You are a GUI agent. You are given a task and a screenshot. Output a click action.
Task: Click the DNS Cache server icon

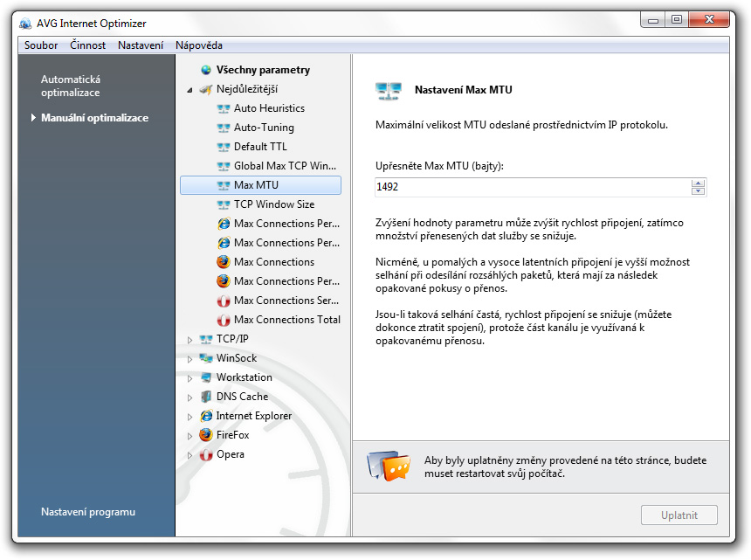pos(206,397)
